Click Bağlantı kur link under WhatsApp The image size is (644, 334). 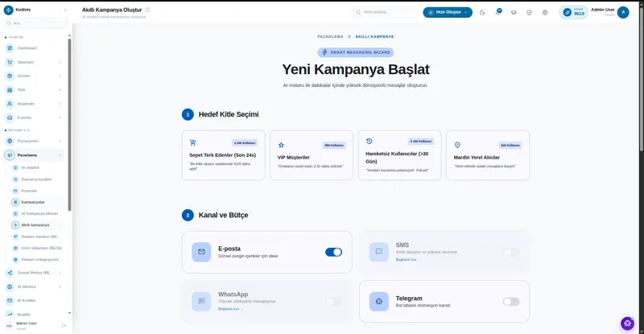click(230, 309)
